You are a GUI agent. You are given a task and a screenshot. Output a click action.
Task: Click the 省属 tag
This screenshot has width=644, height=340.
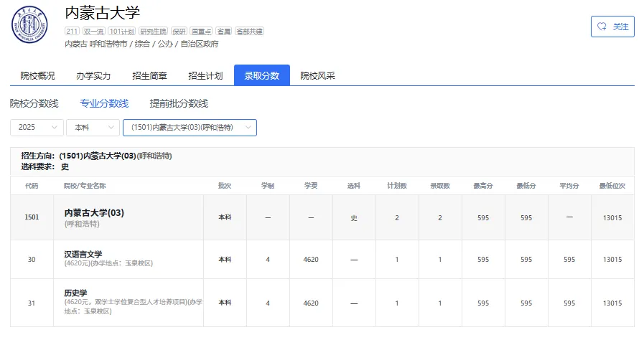224,31
